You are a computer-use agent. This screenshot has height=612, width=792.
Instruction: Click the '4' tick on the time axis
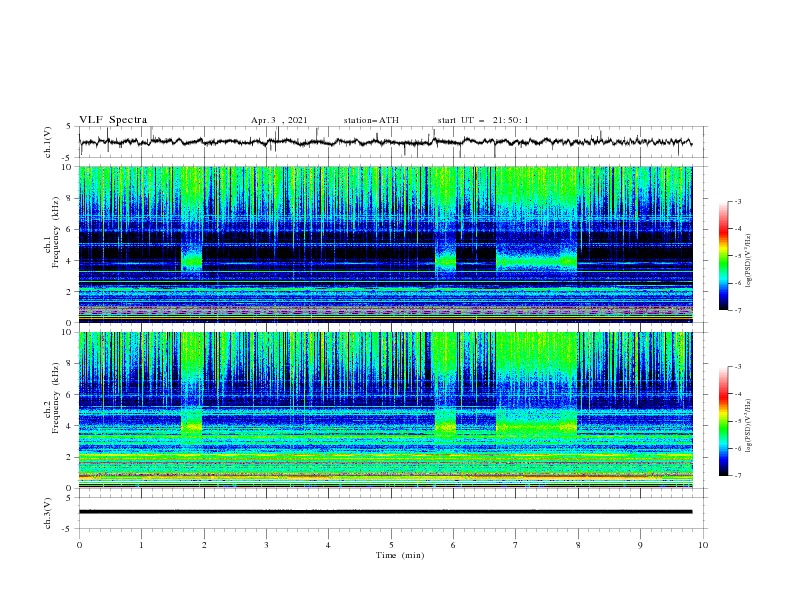(328, 545)
